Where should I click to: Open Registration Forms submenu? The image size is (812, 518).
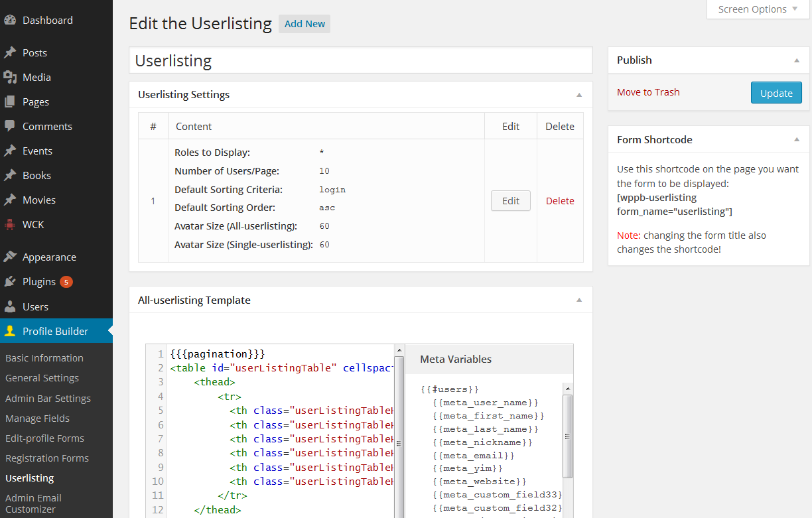47,458
